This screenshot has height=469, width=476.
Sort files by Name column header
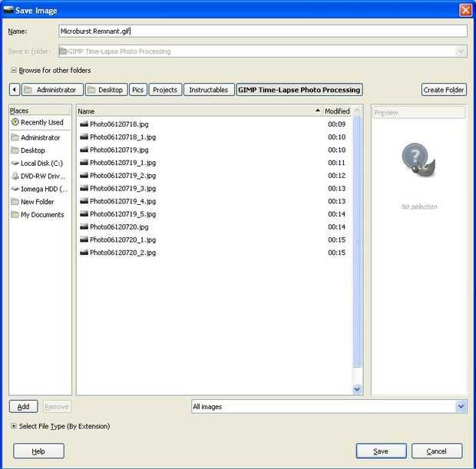click(x=199, y=111)
